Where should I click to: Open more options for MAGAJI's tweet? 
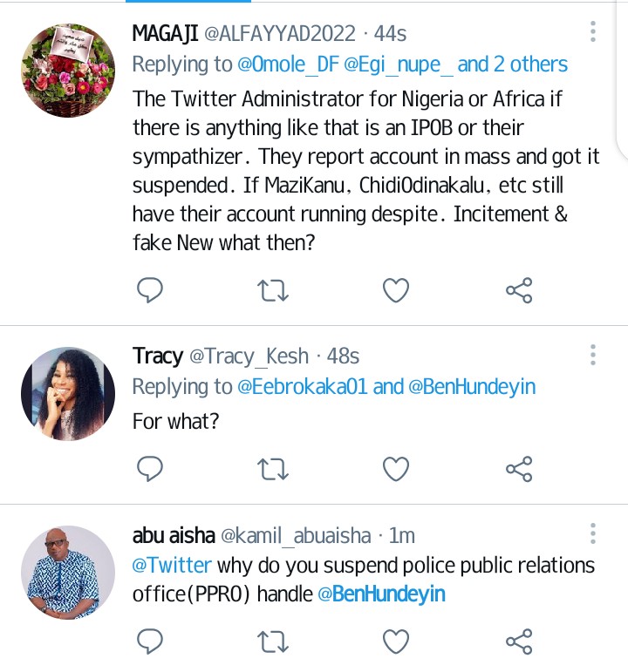click(x=593, y=33)
